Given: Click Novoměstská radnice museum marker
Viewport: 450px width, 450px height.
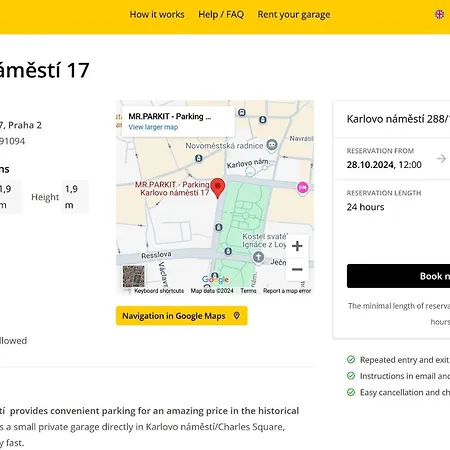Looking at the screenshot, I should tap(272, 145).
